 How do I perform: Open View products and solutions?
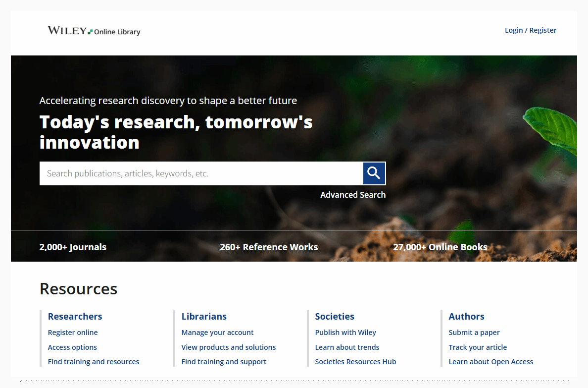228,347
